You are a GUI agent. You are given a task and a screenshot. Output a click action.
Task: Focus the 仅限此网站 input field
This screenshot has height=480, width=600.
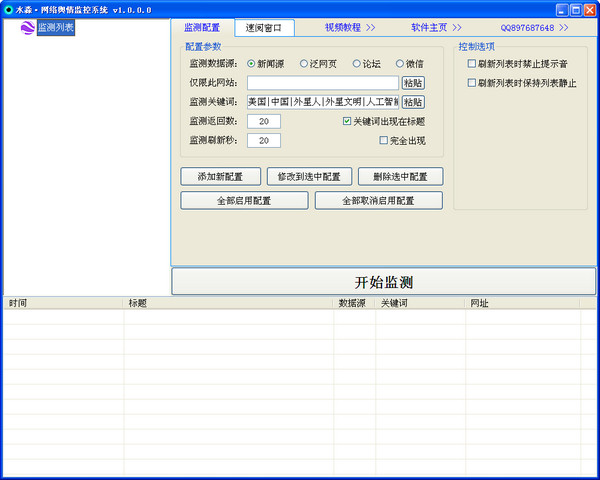[323, 83]
